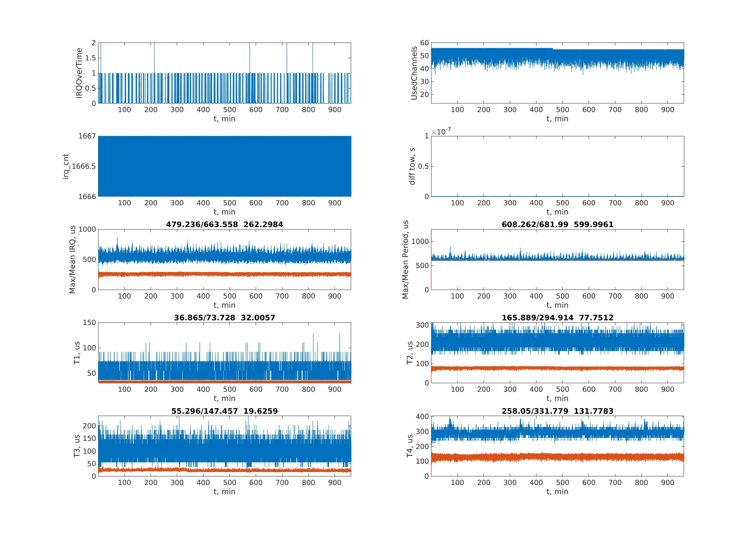The height and width of the screenshot is (540, 756).
Task: Click the title 55.296/147.457 19.6259
Action: (x=225, y=411)
